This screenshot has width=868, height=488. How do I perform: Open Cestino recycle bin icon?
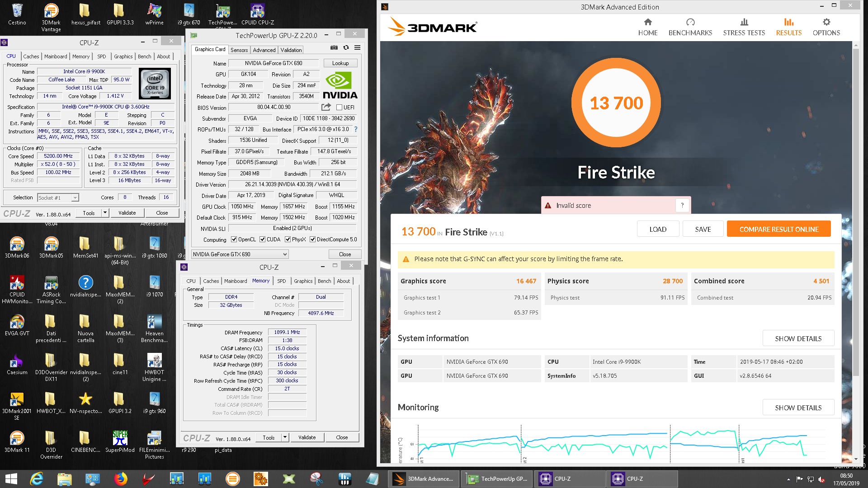click(x=17, y=14)
